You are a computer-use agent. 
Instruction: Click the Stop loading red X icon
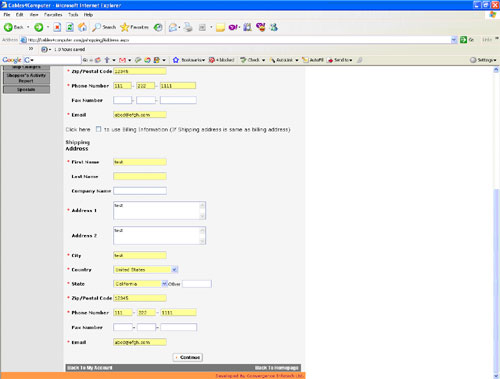coord(57,27)
